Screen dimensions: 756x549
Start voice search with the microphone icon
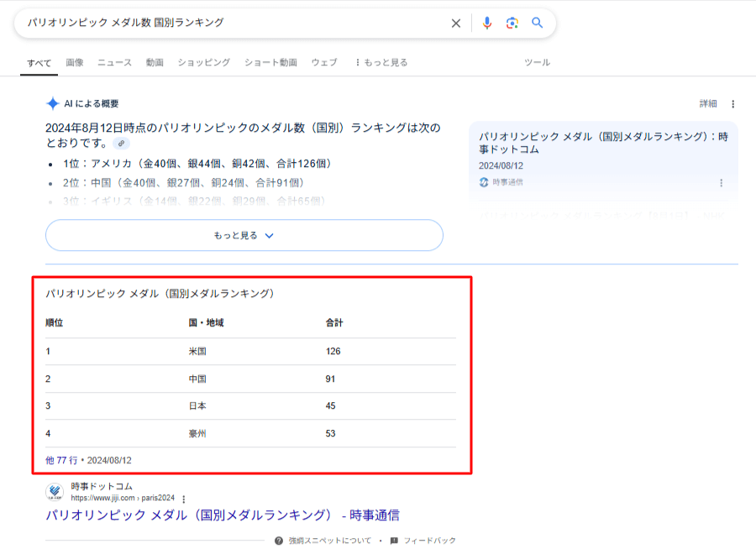tap(487, 23)
